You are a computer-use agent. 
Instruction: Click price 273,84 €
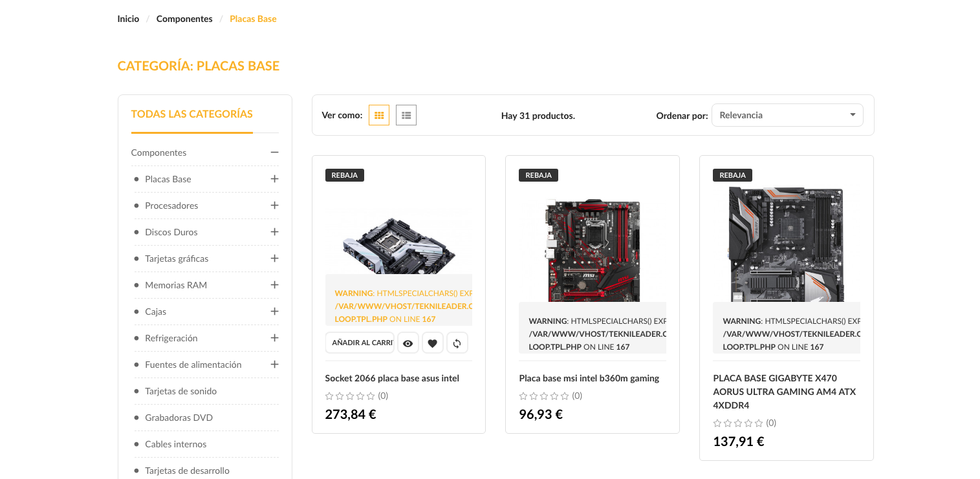pos(351,414)
